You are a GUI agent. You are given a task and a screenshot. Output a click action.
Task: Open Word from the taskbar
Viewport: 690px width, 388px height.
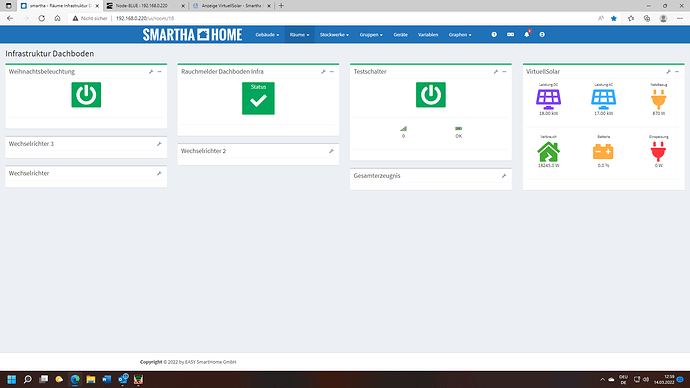point(106,379)
